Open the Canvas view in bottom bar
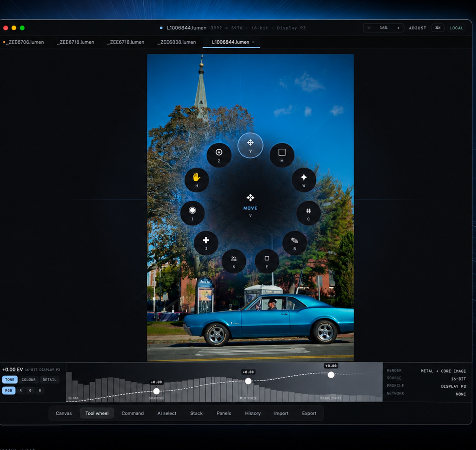The height and width of the screenshot is (450, 476). (x=63, y=413)
